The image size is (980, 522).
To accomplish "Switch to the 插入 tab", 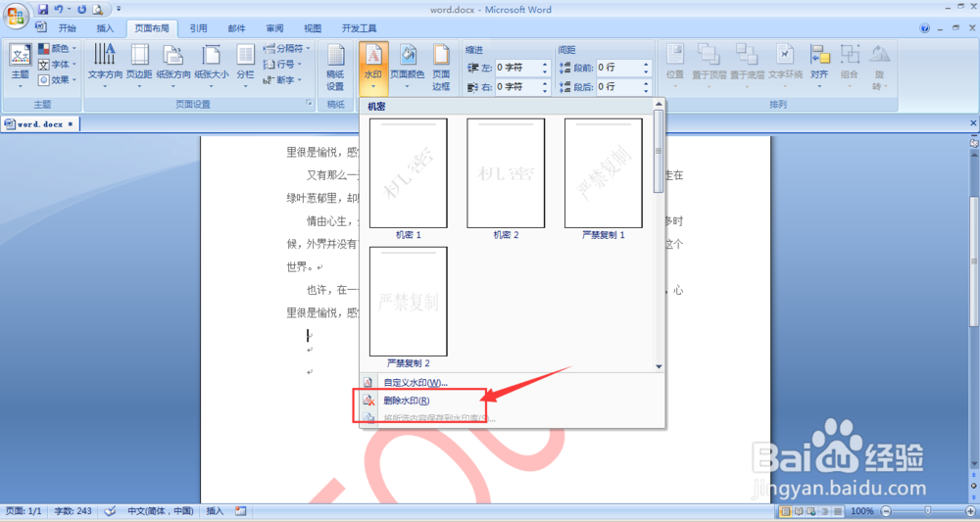I will click(105, 28).
